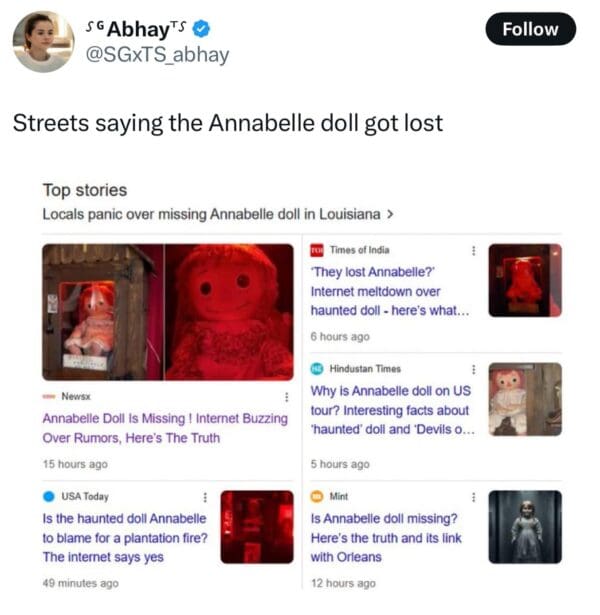
Task: Expand the Louisiana Annabelle story chevron arrow
Action: (x=390, y=214)
